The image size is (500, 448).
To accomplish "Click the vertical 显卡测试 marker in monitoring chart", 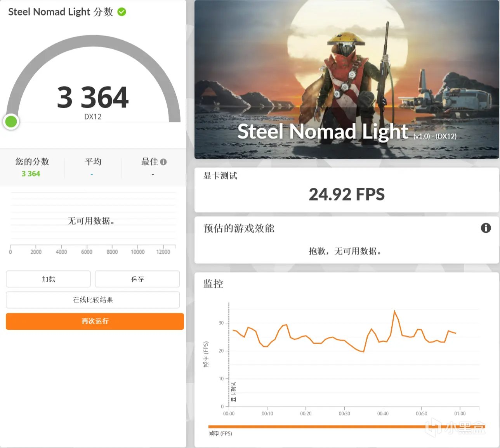I will tap(233, 392).
